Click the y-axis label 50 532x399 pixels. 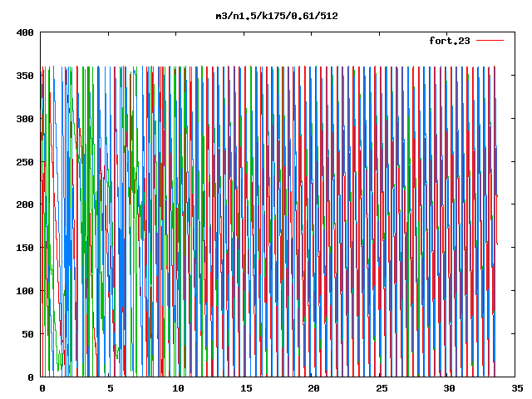point(27,334)
